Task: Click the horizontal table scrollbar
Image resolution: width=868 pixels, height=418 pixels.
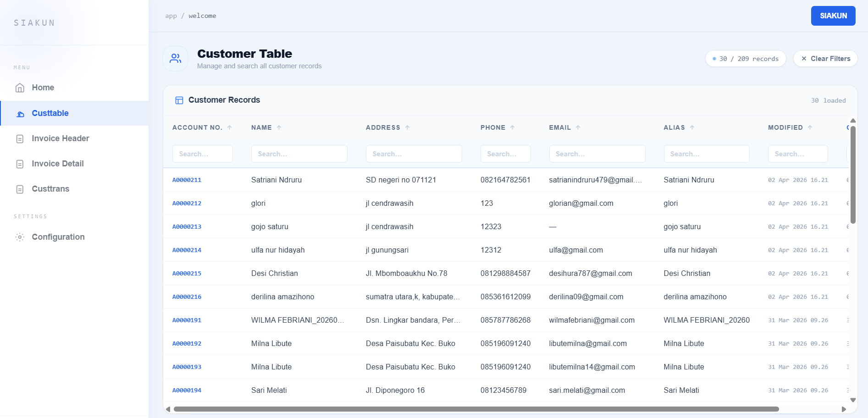Action: point(476,409)
